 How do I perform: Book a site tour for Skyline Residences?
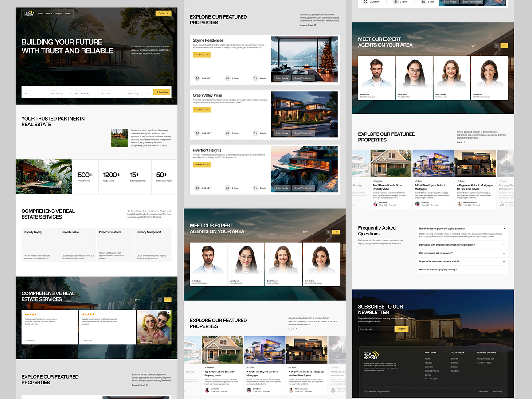point(202,55)
